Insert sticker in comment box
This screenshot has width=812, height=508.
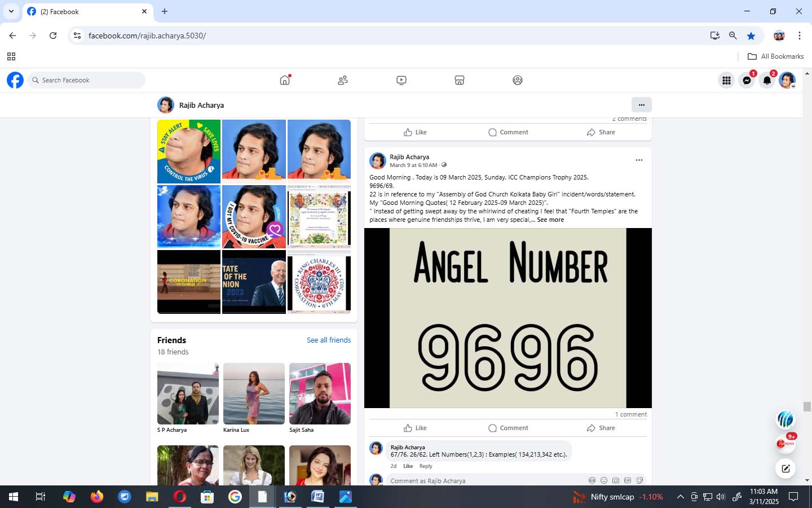pos(639,480)
